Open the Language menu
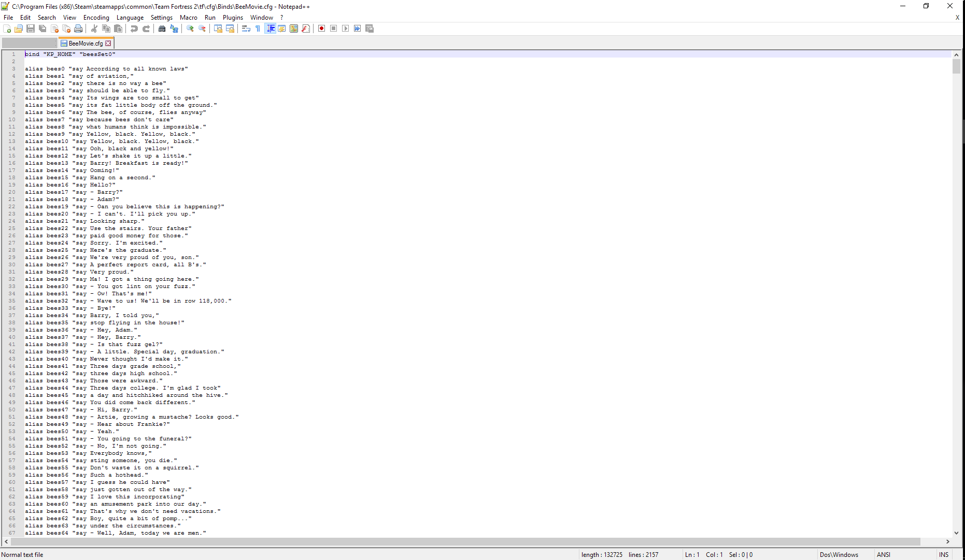 pyautogui.click(x=130, y=18)
